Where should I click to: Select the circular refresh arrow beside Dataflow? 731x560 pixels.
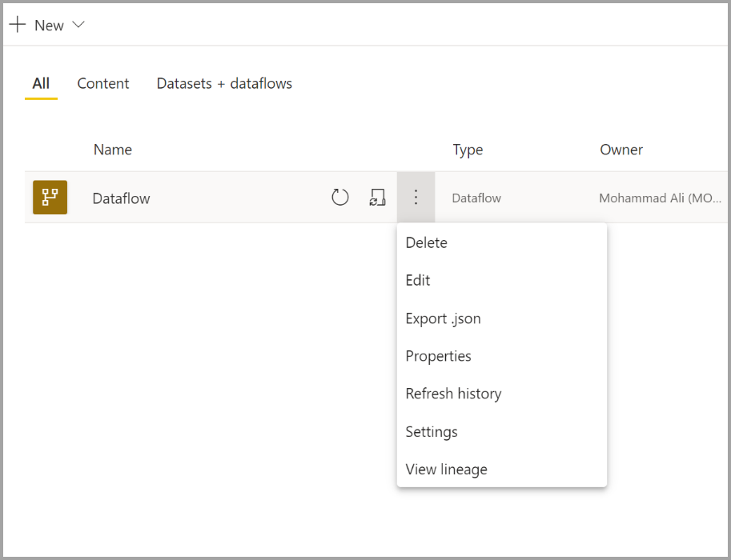click(339, 197)
